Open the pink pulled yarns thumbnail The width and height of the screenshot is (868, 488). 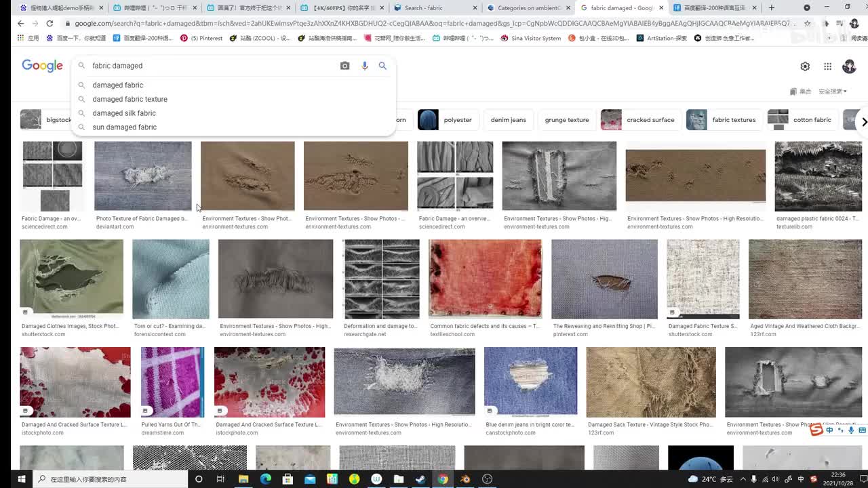coord(172,382)
